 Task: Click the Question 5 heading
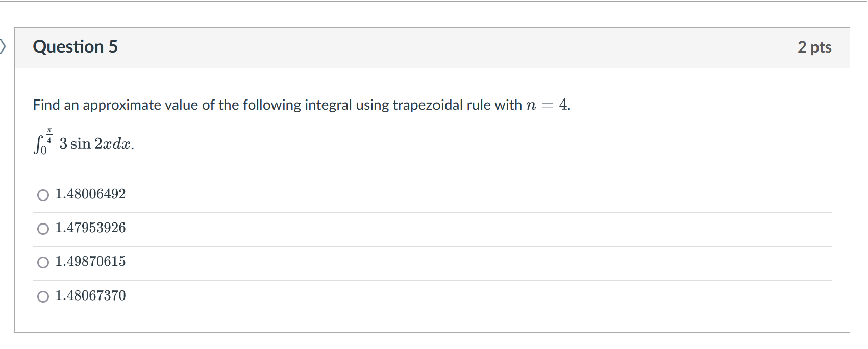pos(75,47)
